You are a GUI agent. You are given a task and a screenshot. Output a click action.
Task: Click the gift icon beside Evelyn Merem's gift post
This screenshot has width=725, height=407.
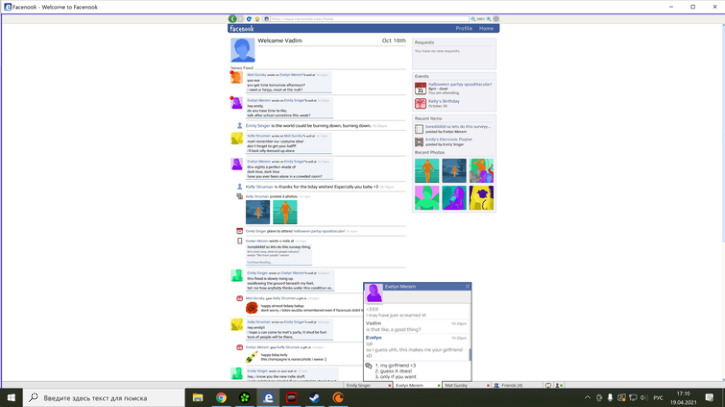pos(240,347)
